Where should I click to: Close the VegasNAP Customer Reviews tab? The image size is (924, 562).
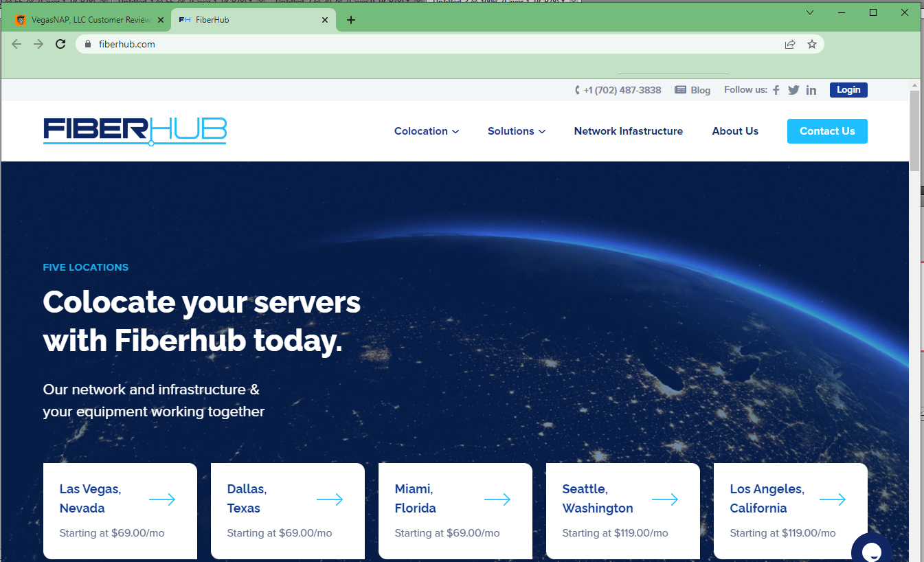(x=161, y=20)
